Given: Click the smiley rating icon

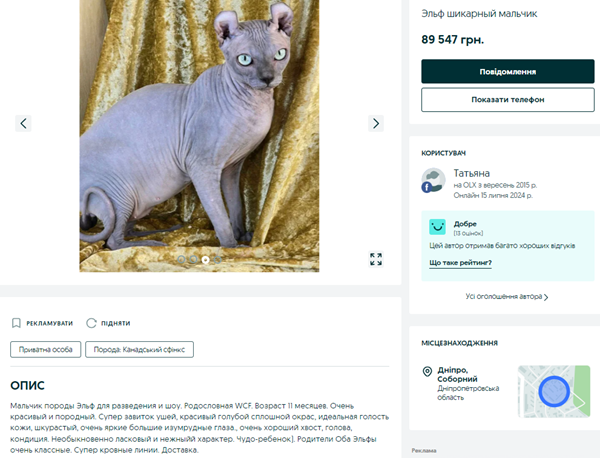Looking at the screenshot, I should pos(437,227).
